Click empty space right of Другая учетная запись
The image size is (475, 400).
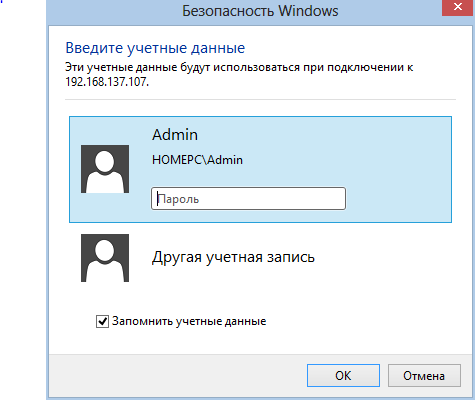(383, 258)
